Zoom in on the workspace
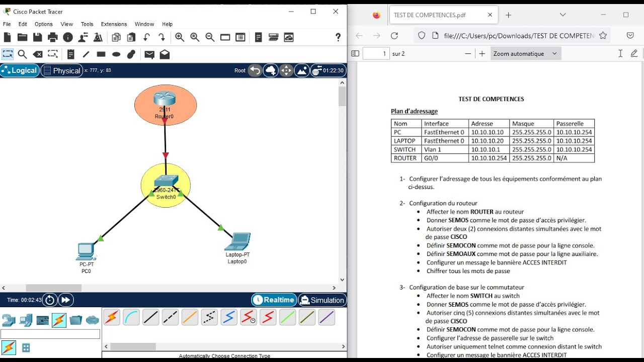The image size is (644, 362). point(180,37)
